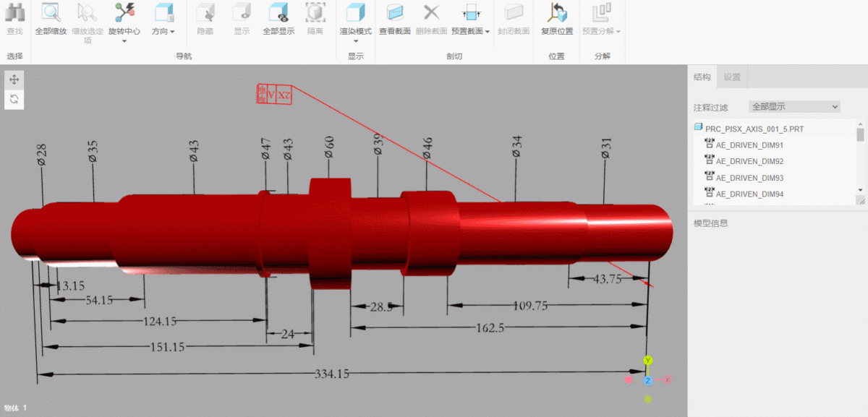Click the 渲染模式 render mode cube icon
Screen dimensions: 868x417
355,12
